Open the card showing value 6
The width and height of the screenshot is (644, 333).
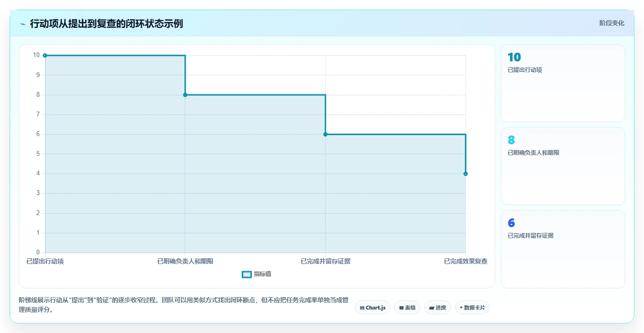pyautogui.click(x=563, y=249)
